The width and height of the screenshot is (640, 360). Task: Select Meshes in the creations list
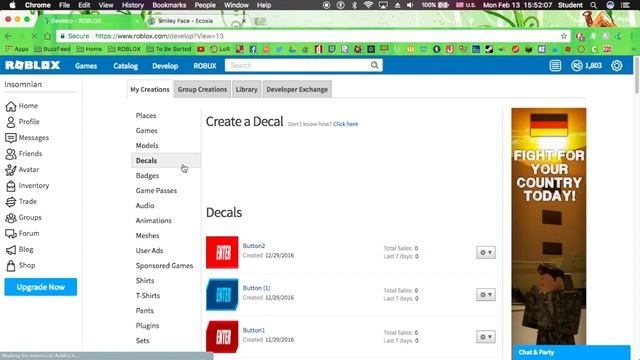coord(147,236)
